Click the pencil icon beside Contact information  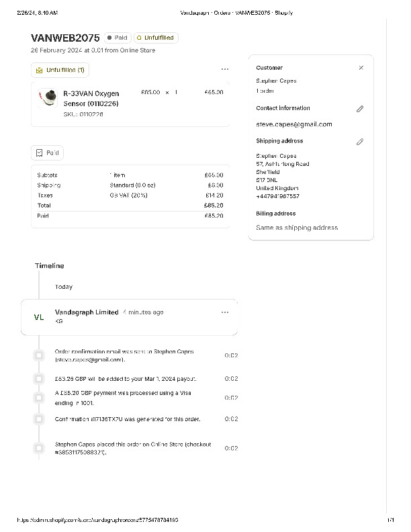point(360,109)
